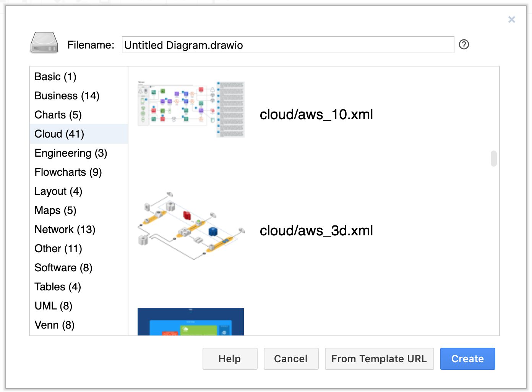Click the help question mark icon
Viewport: 532px width, 392px height.
464,45
